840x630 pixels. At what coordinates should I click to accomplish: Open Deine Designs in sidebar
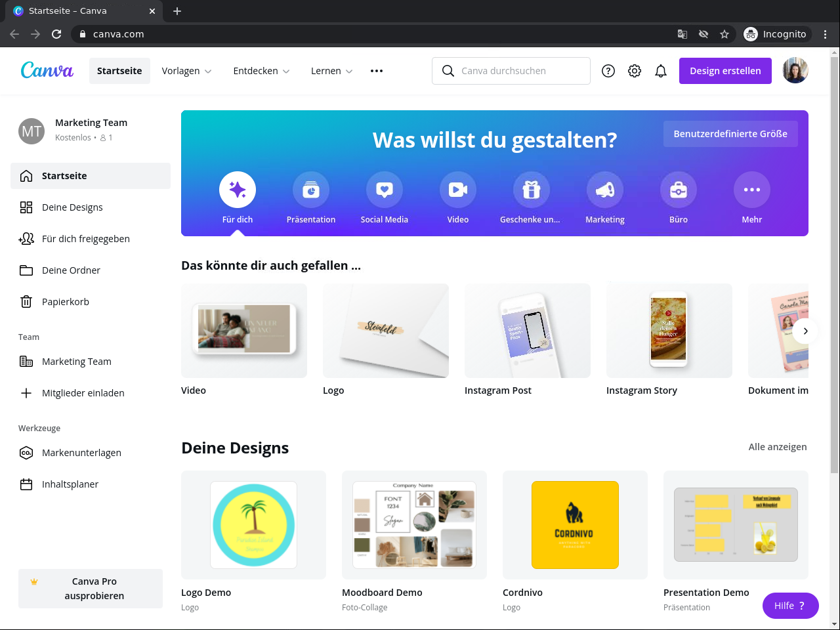[91, 207]
